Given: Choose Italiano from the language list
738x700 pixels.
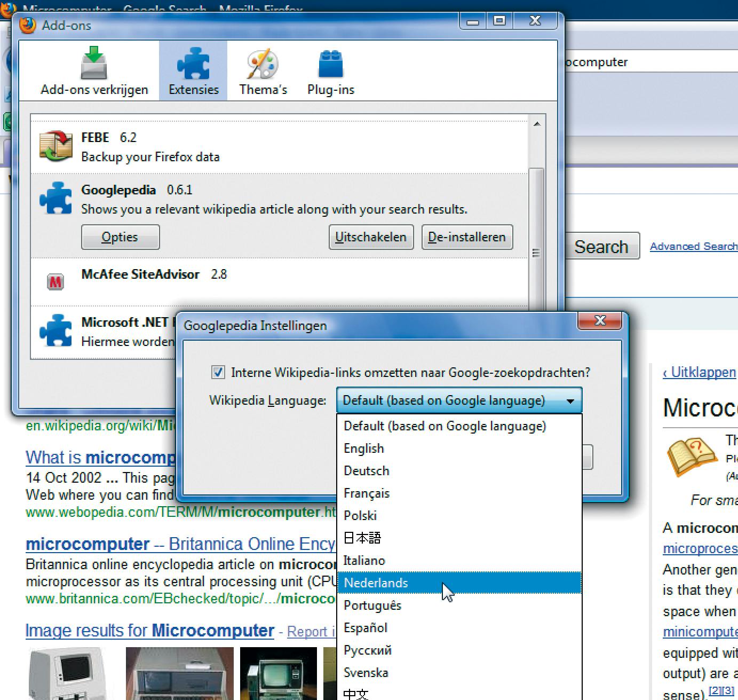Looking at the screenshot, I should 459,561.
